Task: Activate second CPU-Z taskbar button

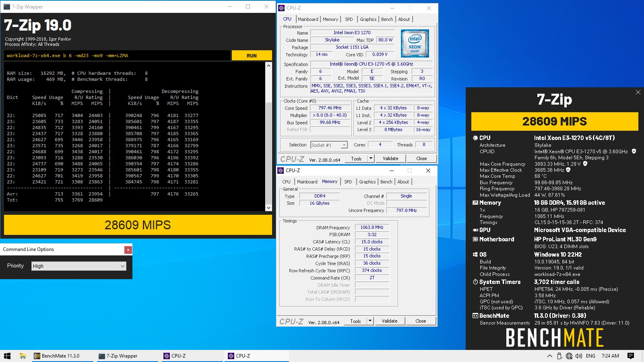Action: click(x=257, y=356)
